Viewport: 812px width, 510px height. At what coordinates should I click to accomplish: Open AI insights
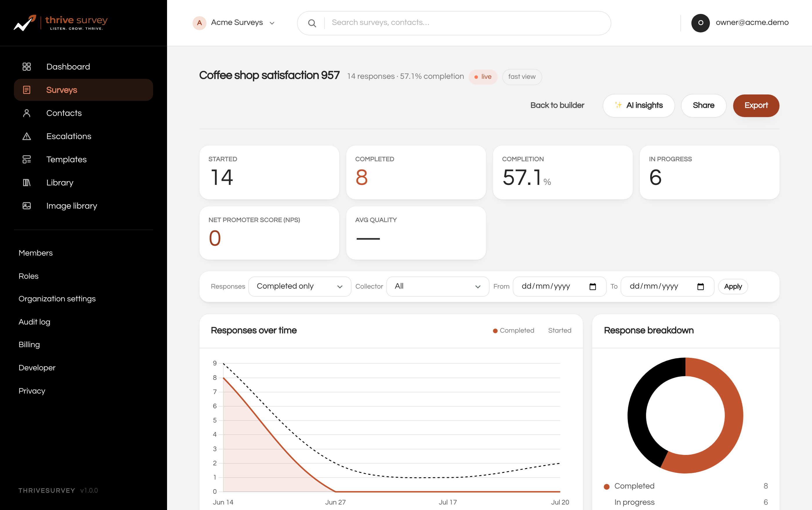[638, 105]
